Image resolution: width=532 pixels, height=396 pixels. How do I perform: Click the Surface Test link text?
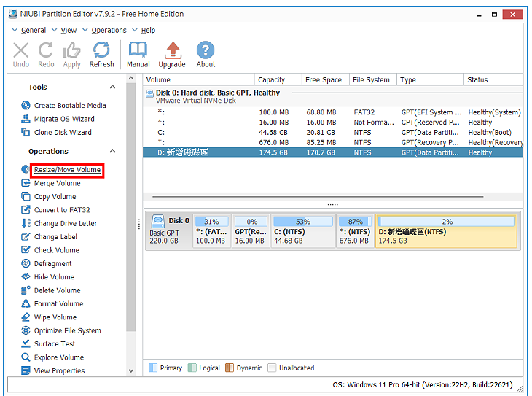coord(55,344)
